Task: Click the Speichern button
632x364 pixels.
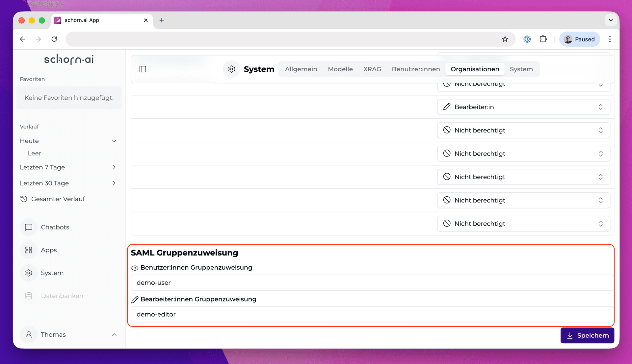Action: 587,335
